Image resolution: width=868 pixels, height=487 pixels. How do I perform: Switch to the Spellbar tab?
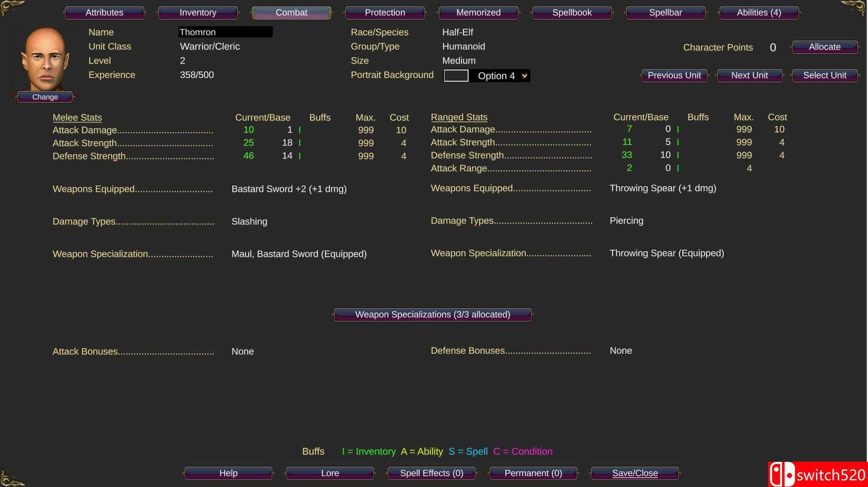(665, 13)
